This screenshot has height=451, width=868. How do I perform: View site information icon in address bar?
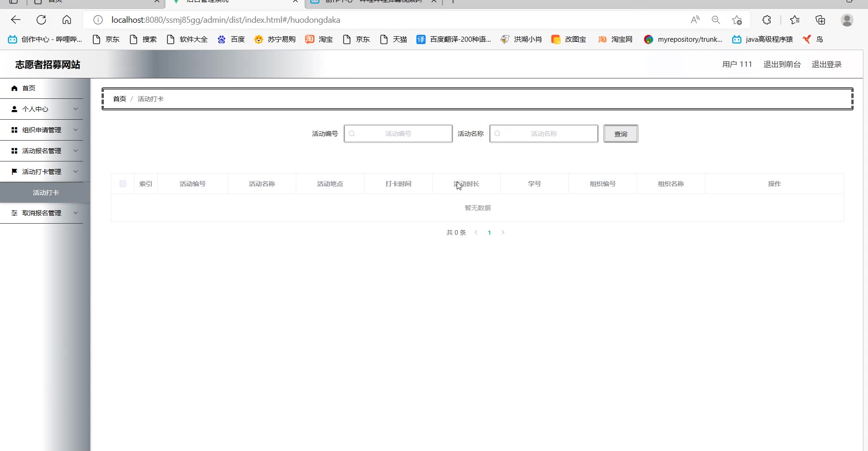[98, 20]
